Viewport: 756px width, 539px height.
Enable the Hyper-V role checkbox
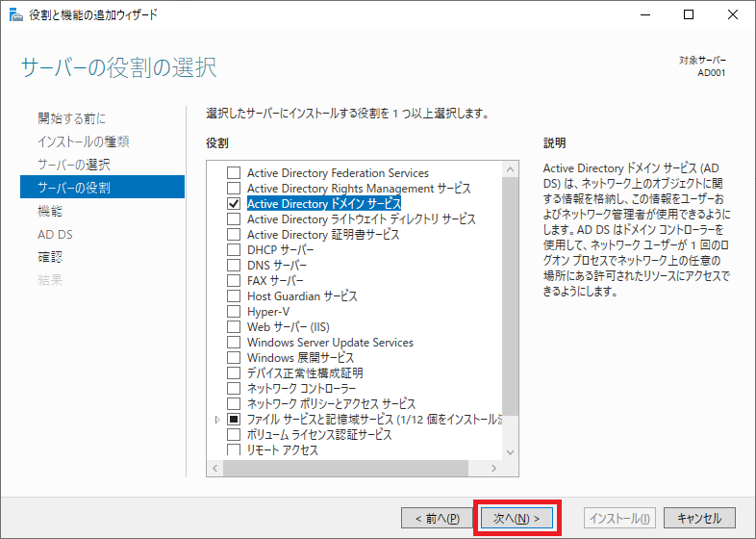[234, 312]
